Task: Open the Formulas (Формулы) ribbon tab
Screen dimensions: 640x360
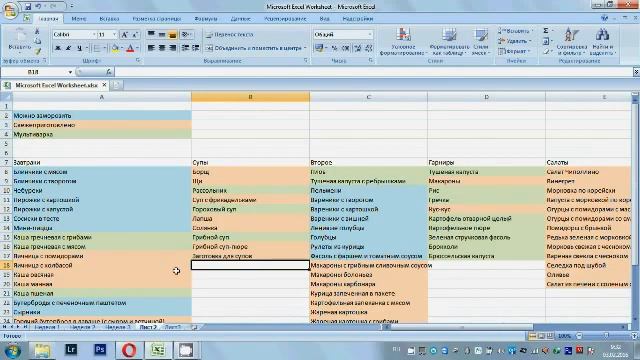Action: point(206,19)
